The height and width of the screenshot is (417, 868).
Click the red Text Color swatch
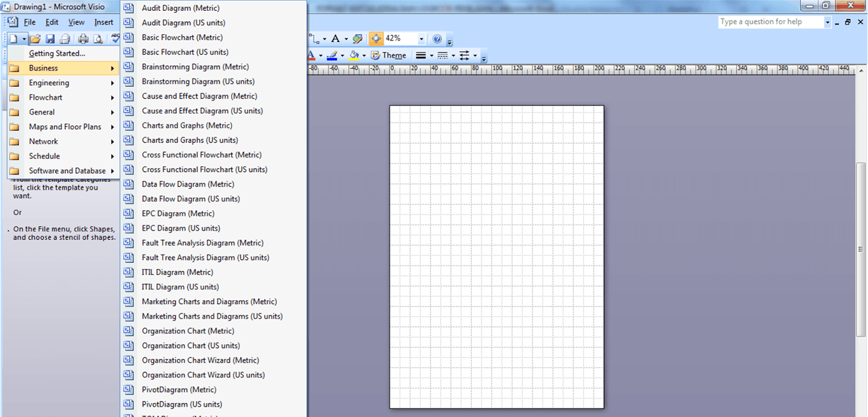(x=311, y=55)
